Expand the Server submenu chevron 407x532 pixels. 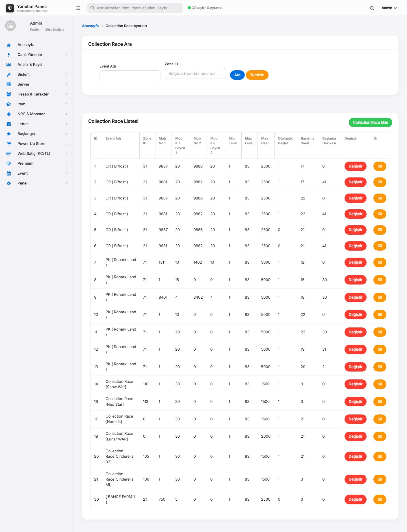[67, 84]
